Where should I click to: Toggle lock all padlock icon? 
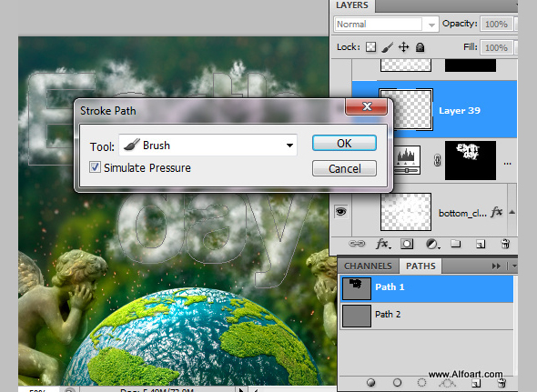420,47
